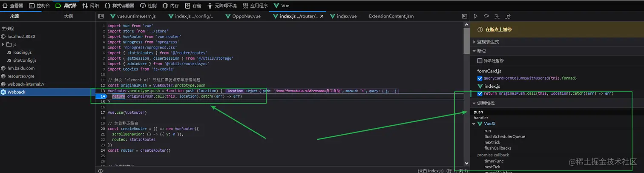Click the location Object preview tooltip
This screenshot has width=644, height=173.
(x=311, y=91)
